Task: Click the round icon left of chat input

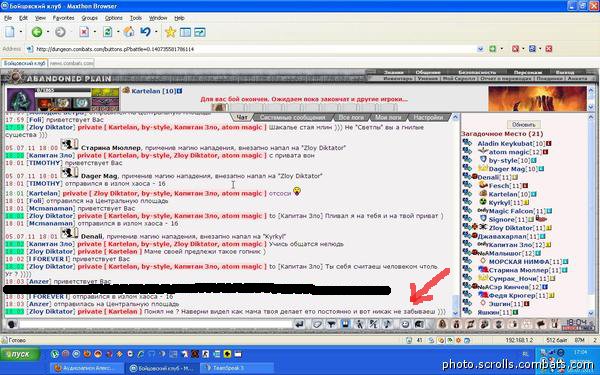Action: point(12,324)
